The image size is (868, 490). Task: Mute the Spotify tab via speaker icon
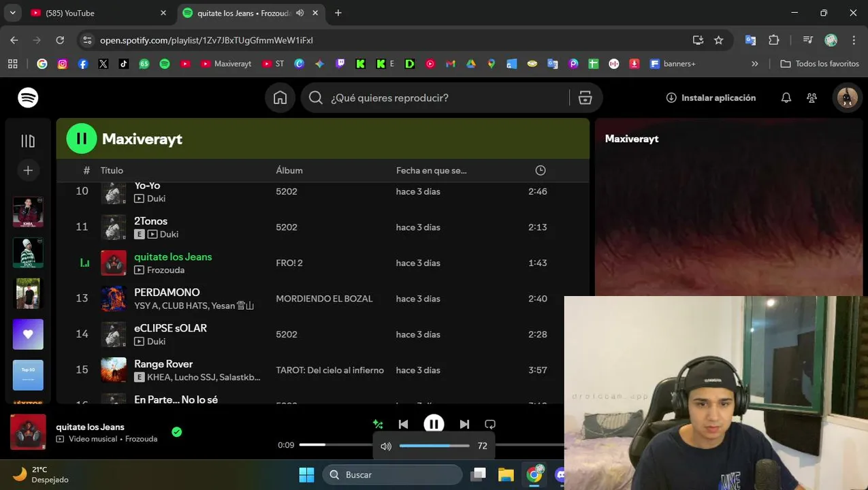300,13
